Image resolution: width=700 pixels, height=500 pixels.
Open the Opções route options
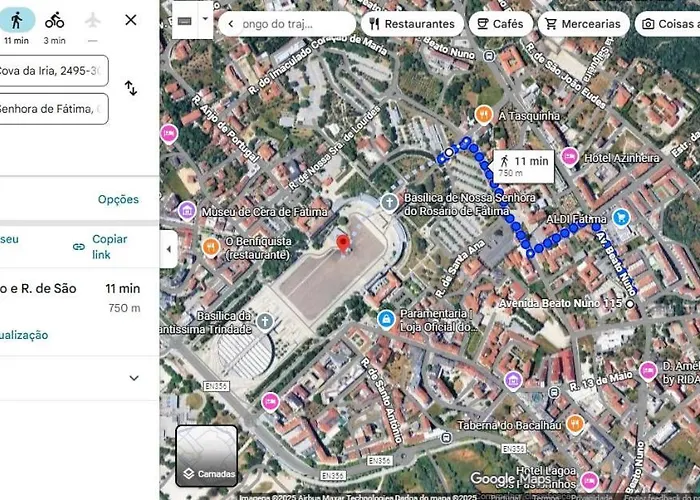tap(118, 199)
